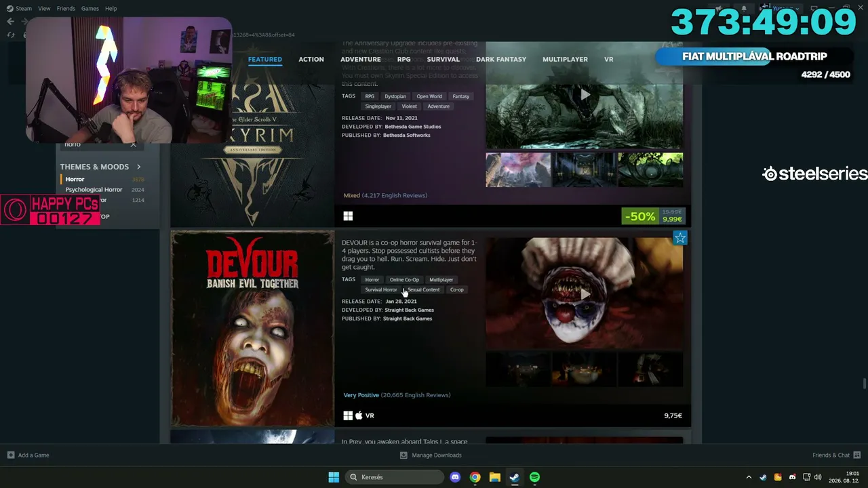Click the DEVOUR 9,75€ price

pos(673,415)
